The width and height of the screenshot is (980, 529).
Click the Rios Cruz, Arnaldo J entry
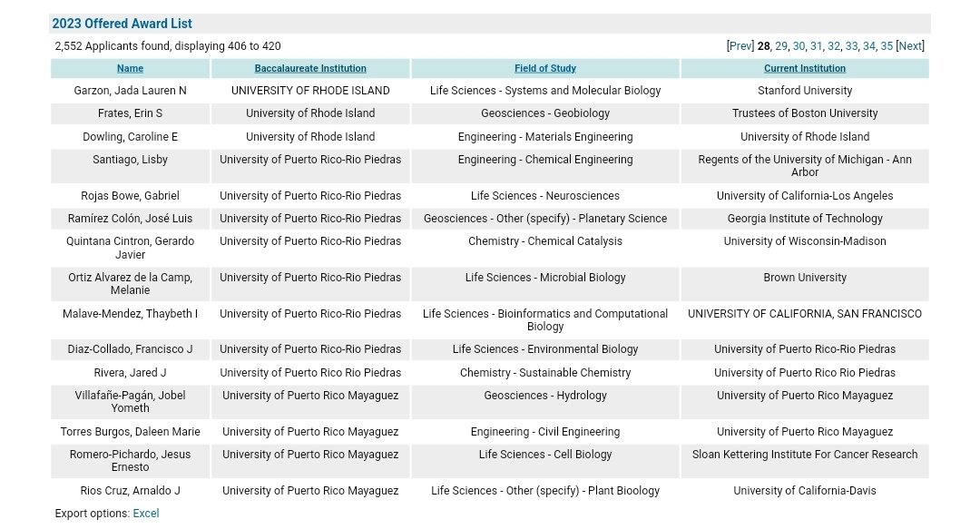tap(130, 490)
